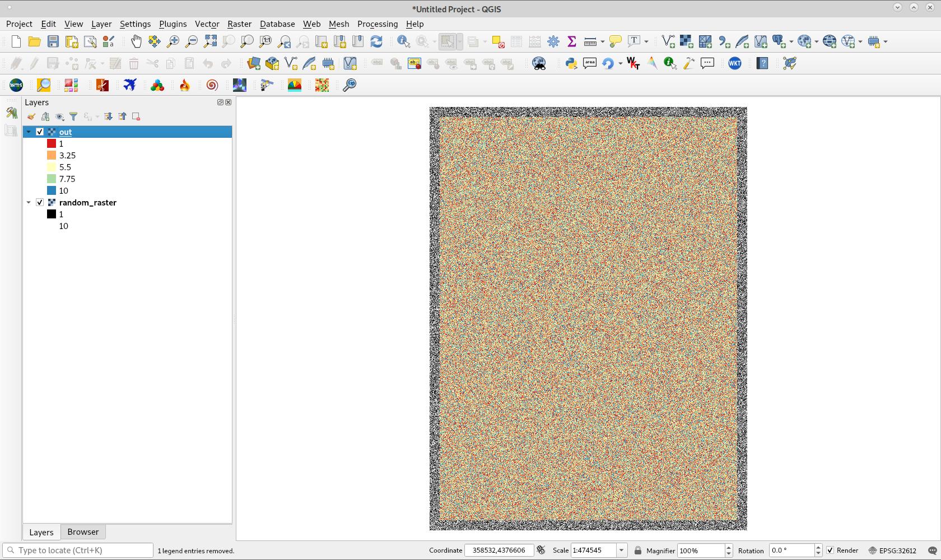Float the Layers panel
941x560 pixels.
(x=220, y=102)
